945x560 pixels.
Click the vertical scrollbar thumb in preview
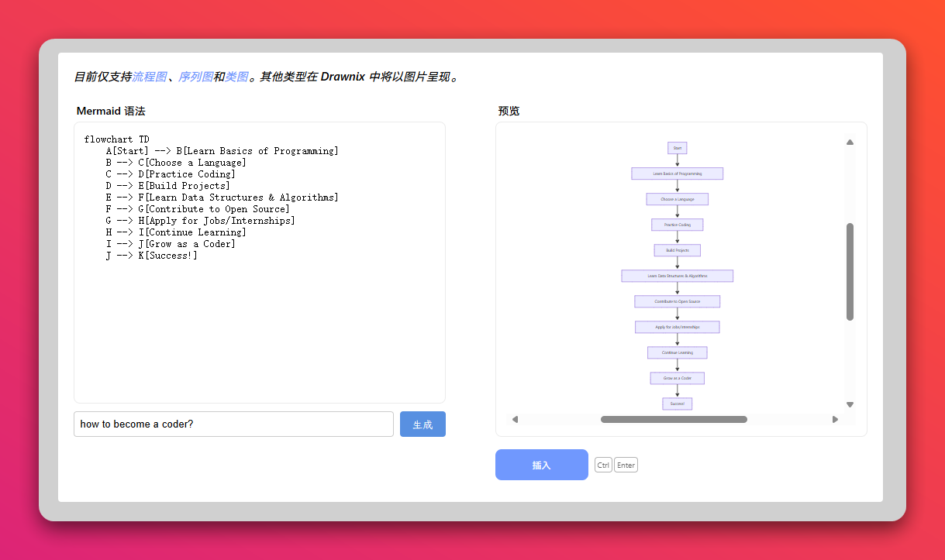pos(850,271)
